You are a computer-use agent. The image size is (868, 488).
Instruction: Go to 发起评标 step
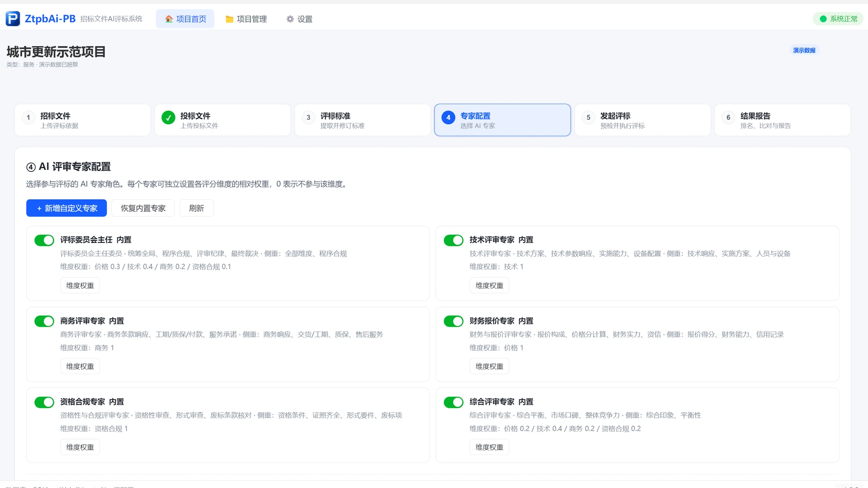click(x=642, y=120)
